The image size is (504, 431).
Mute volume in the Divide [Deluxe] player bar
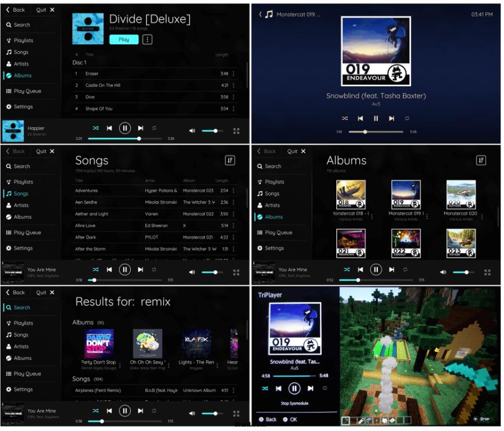192,131
